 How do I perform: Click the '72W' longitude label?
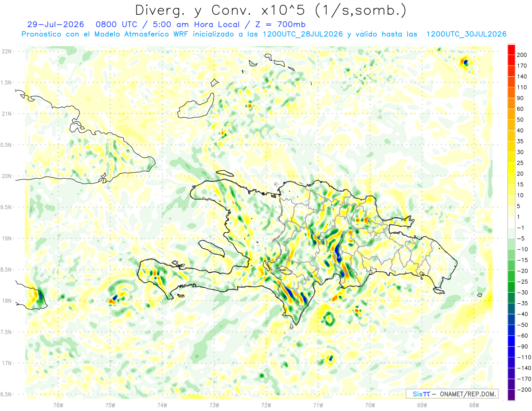[266, 404]
